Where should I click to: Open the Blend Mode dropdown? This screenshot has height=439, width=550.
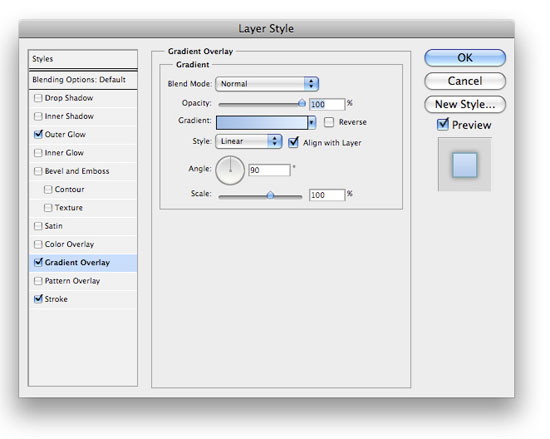point(267,84)
